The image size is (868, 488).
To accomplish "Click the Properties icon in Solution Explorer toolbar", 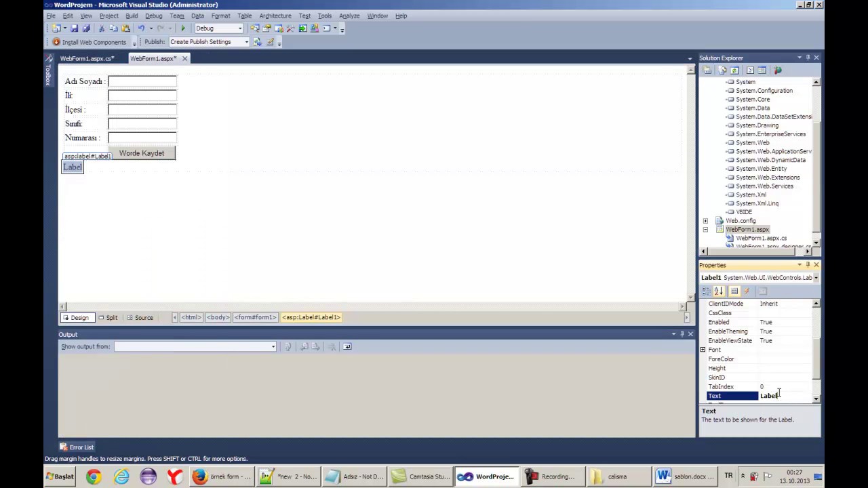I will 707,70.
